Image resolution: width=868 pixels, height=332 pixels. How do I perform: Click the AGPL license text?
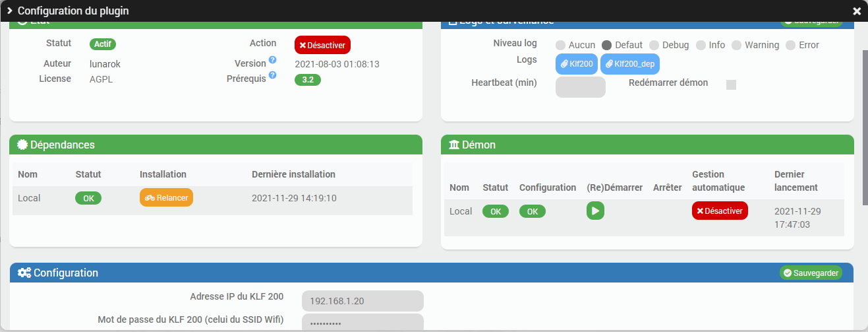point(101,79)
